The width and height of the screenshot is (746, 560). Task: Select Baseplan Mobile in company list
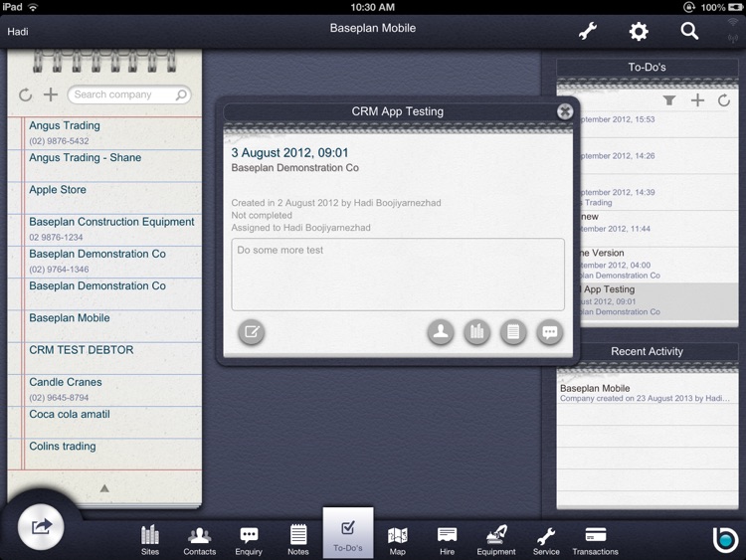pos(104,326)
